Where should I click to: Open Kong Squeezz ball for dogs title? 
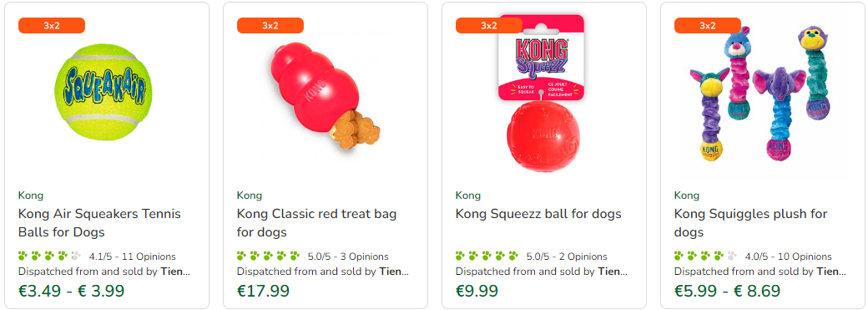click(x=538, y=214)
